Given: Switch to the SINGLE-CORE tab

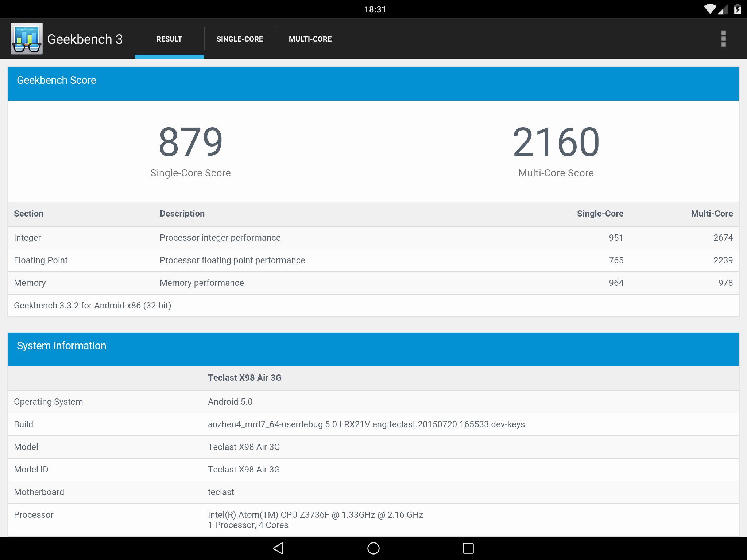Looking at the screenshot, I should tap(240, 39).
